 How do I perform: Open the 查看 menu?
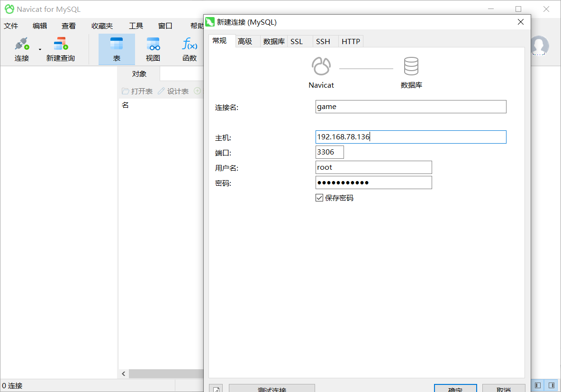click(x=69, y=26)
